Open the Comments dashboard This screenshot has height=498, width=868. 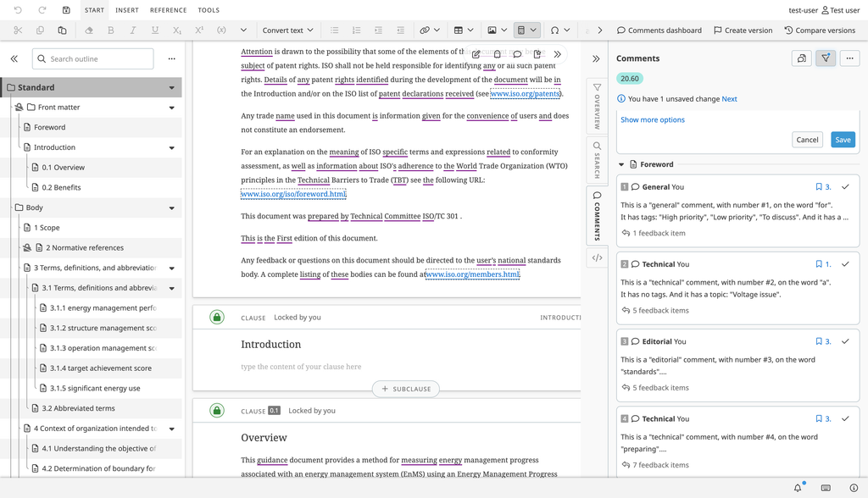click(659, 30)
